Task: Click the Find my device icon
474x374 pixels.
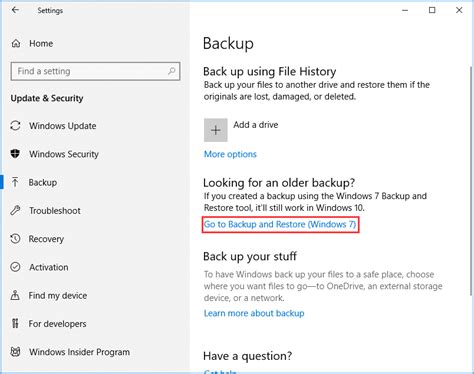Action: pyautogui.click(x=15, y=295)
